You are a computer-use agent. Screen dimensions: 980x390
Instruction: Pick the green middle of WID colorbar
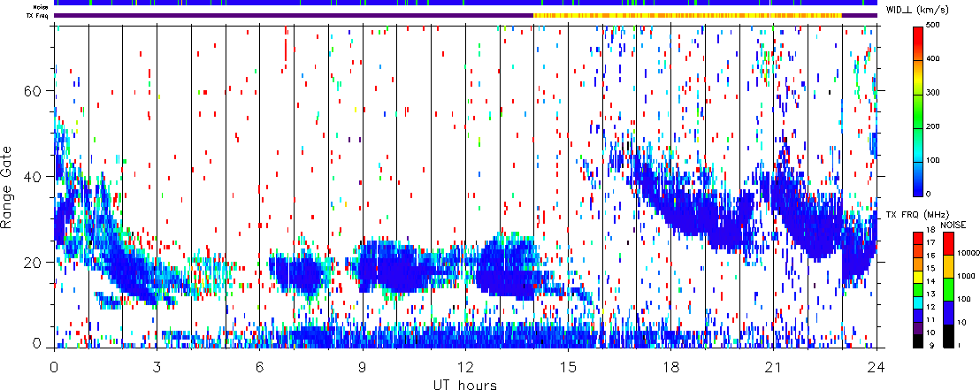click(919, 111)
